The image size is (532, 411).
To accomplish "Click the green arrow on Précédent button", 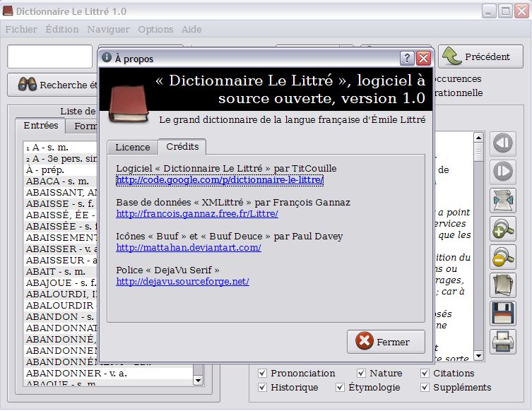I will pos(452,56).
